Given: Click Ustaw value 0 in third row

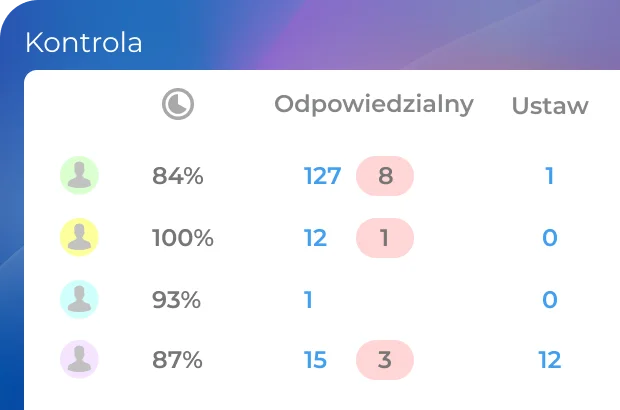Looking at the screenshot, I should pyautogui.click(x=549, y=299).
